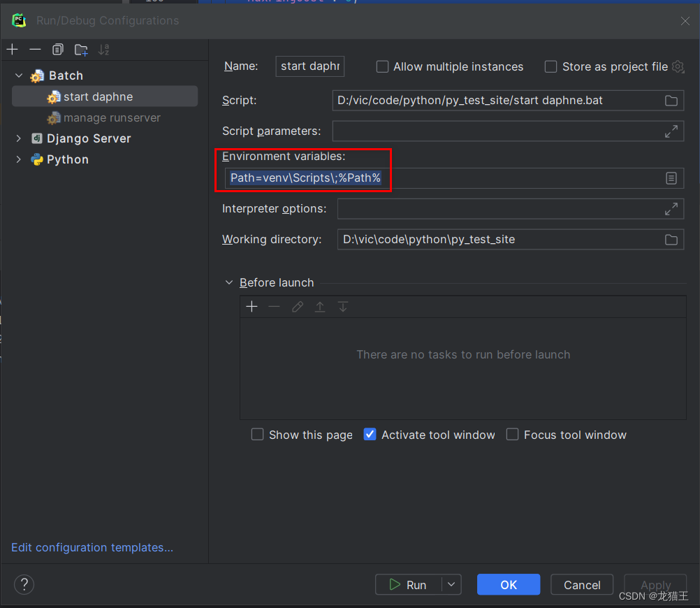The height and width of the screenshot is (608, 700).
Task: Enable Allow multiple instances
Action: click(382, 66)
